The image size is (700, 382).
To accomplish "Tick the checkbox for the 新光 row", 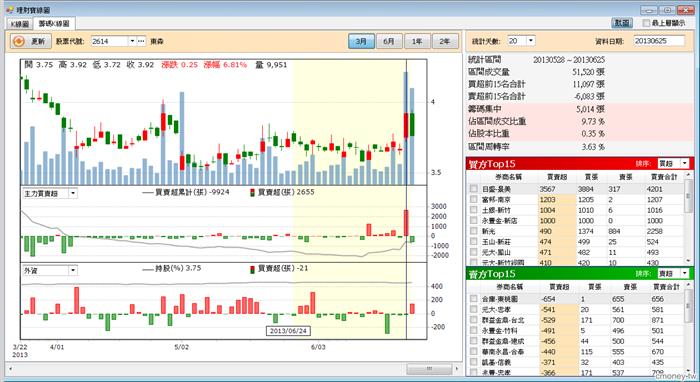I will 474,231.
